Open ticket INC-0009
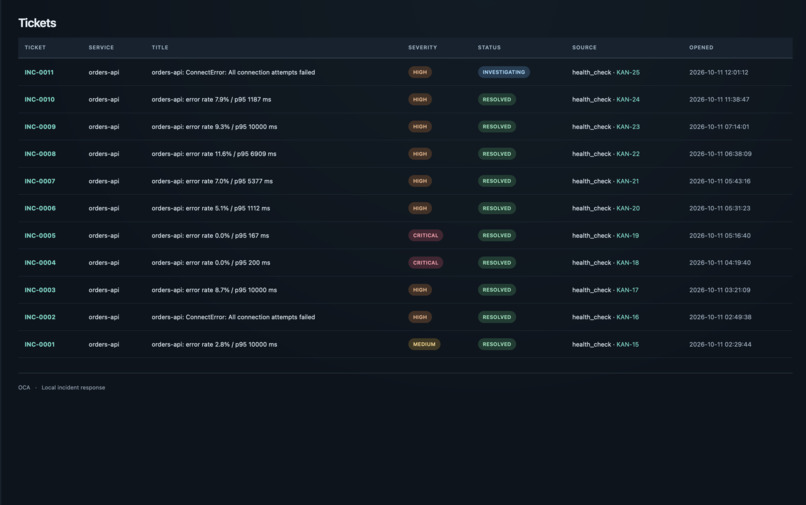The image size is (806, 505). (40, 127)
